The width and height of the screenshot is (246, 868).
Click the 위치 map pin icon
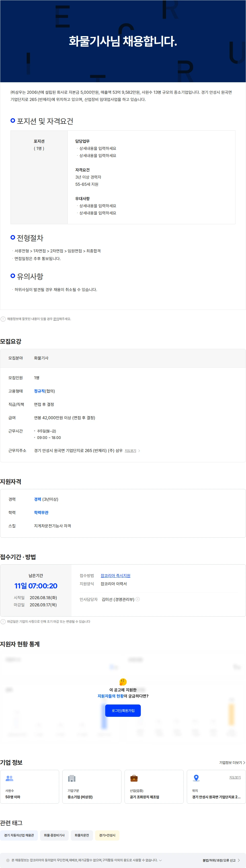click(x=196, y=778)
